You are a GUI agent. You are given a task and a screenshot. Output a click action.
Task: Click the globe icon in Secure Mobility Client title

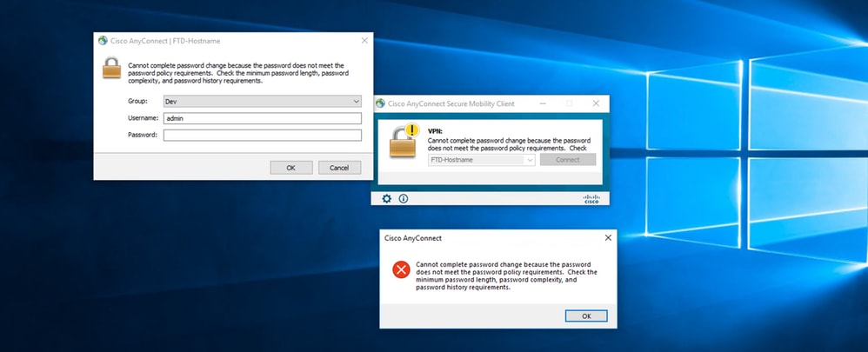pos(380,103)
